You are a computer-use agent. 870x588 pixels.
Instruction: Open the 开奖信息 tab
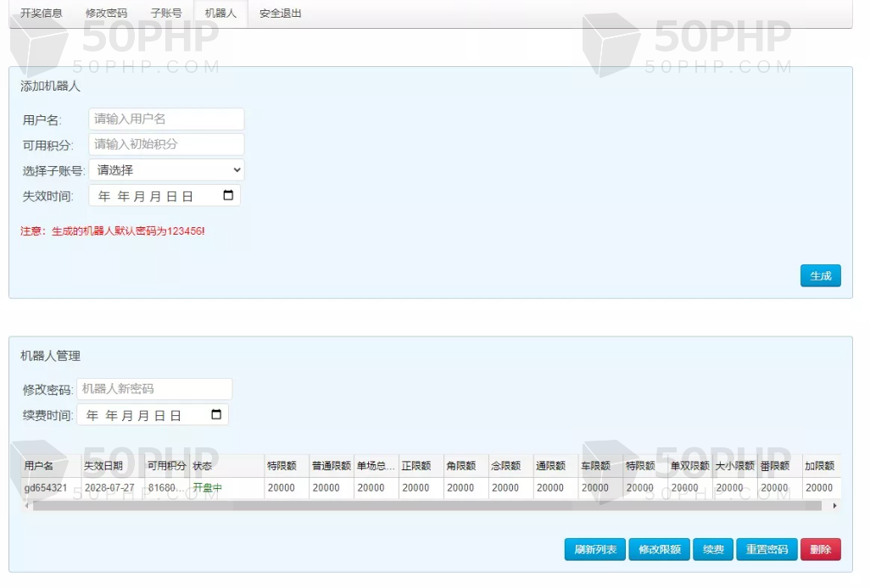(42, 14)
